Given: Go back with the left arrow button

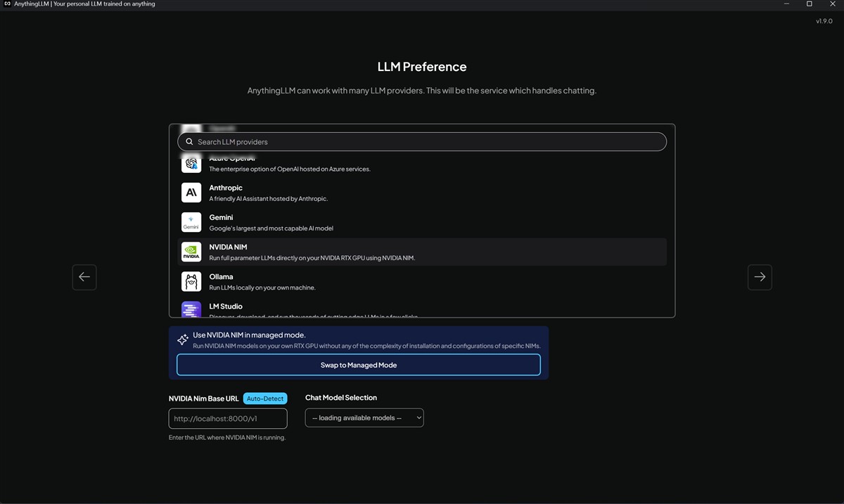Looking at the screenshot, I should point(84,277).
